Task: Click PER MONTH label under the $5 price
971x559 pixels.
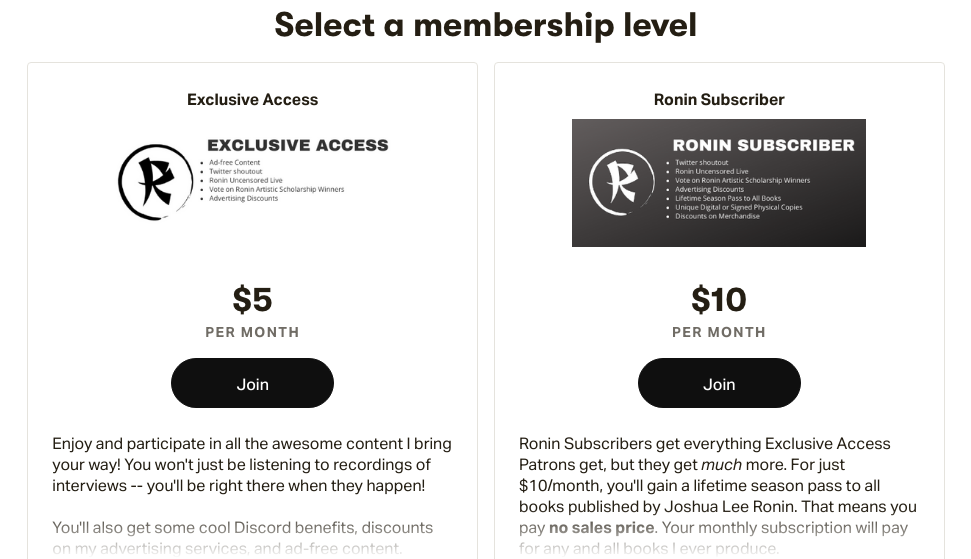Action: coord(252,332)
